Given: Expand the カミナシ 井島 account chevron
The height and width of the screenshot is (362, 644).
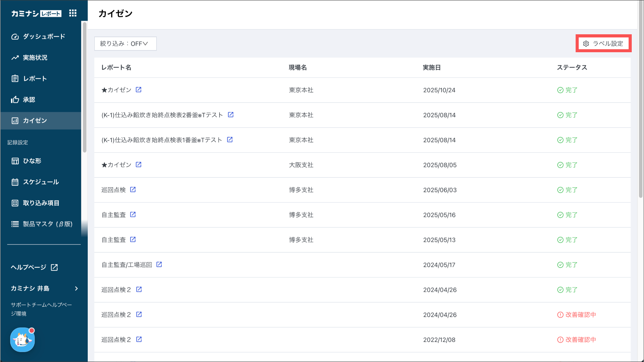Looking at the screenshot, I should [76, 288].
